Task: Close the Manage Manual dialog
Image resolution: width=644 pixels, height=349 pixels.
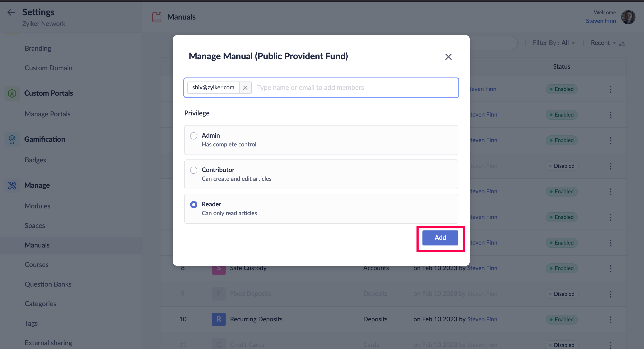Action: point(448,57)
